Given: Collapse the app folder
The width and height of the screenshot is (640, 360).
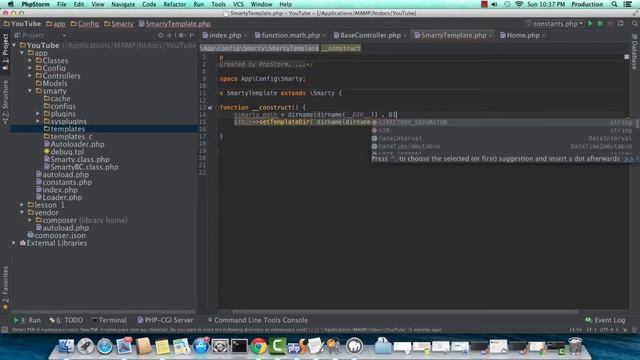Looking at the screenshot, I should tap(22, 53).
